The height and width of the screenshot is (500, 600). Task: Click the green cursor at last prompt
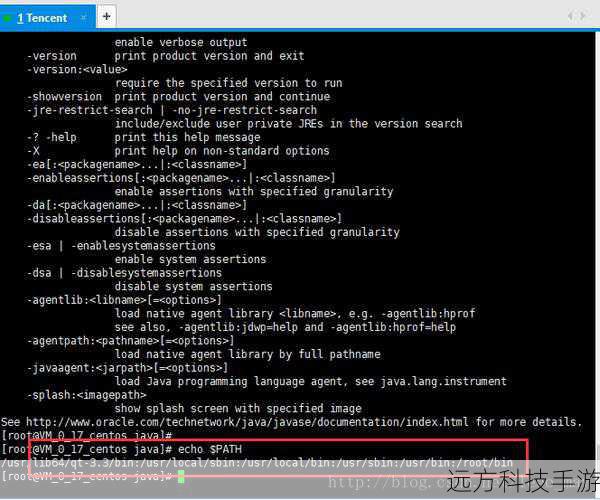point(181,477)
